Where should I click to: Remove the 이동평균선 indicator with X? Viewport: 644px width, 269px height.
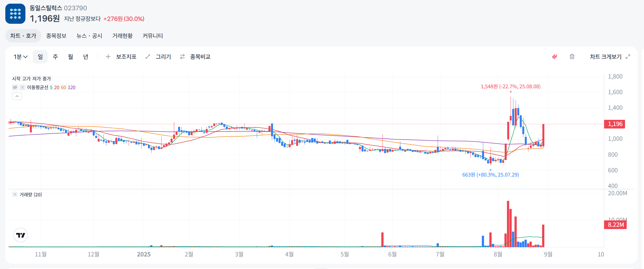pos(23,87)
